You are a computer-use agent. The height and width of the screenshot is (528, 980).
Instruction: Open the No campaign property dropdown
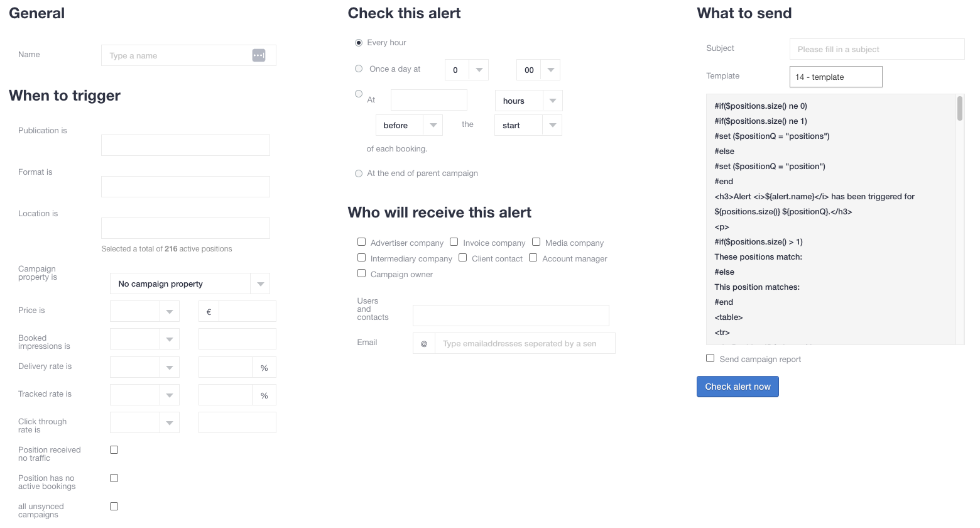click(190, 284)
